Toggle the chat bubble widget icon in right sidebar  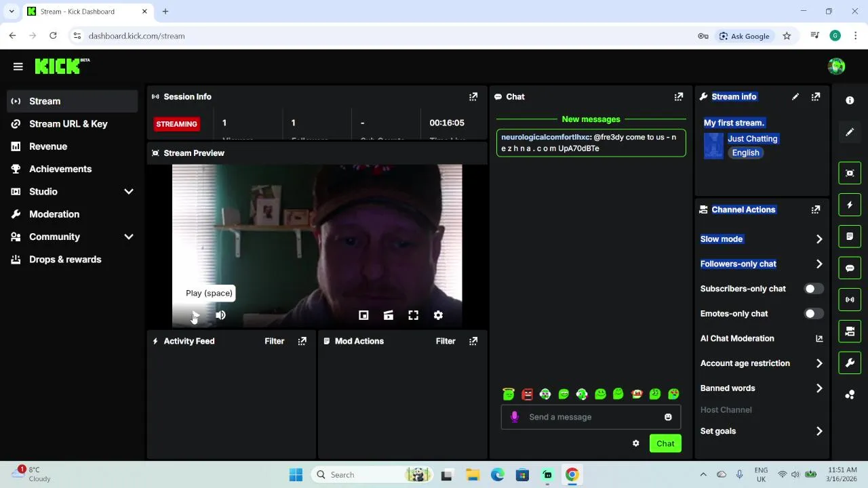pyautogui.click(x=850, y=268)
